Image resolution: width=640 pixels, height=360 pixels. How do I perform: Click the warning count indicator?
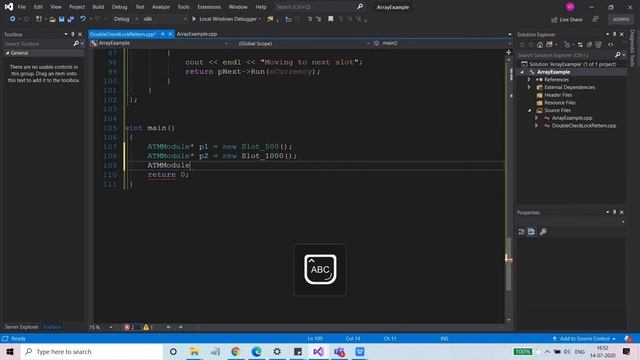click(148, 327)
